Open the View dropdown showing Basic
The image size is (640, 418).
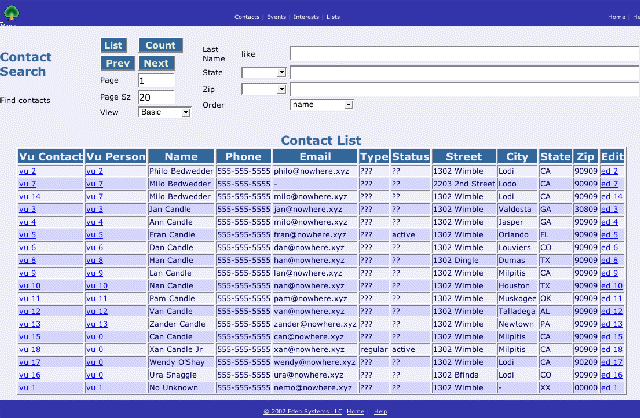pyautogui.click(x=164, y=112)
